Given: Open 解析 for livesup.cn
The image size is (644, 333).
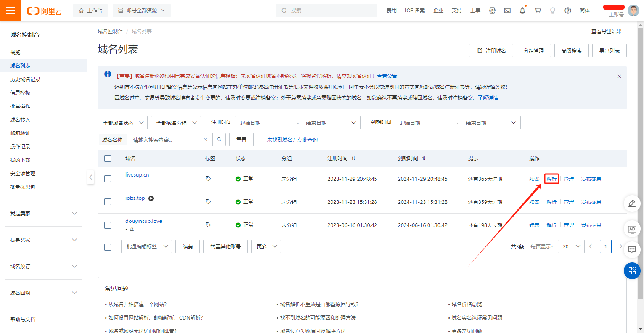Looking at the screenshot, I should [x=551, y=179].
